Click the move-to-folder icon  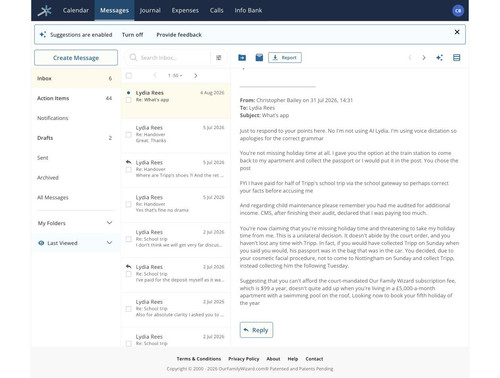242,58
